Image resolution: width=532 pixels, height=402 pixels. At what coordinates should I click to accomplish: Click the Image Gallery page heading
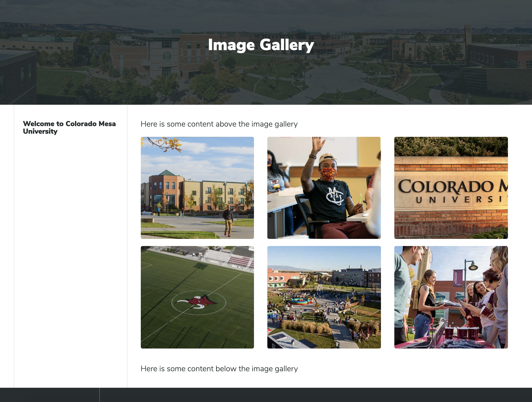pos(261,45)
